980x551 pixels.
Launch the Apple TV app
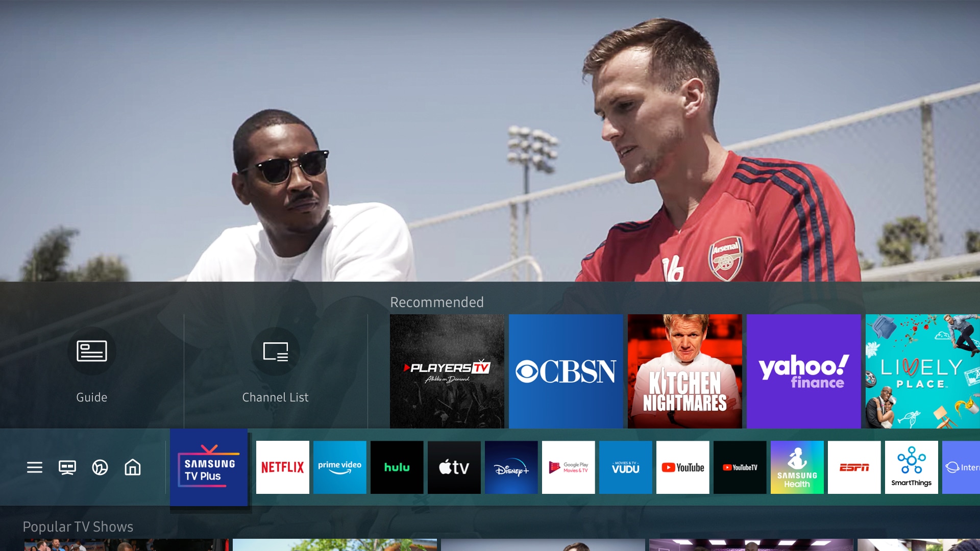click(x=454, y=467)
